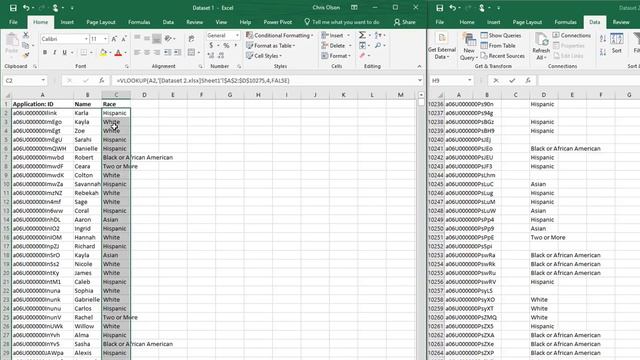This screenshot has width=640, height=360.
Task: Switch to Power Pivot tab
Action: tap(278, 22)
